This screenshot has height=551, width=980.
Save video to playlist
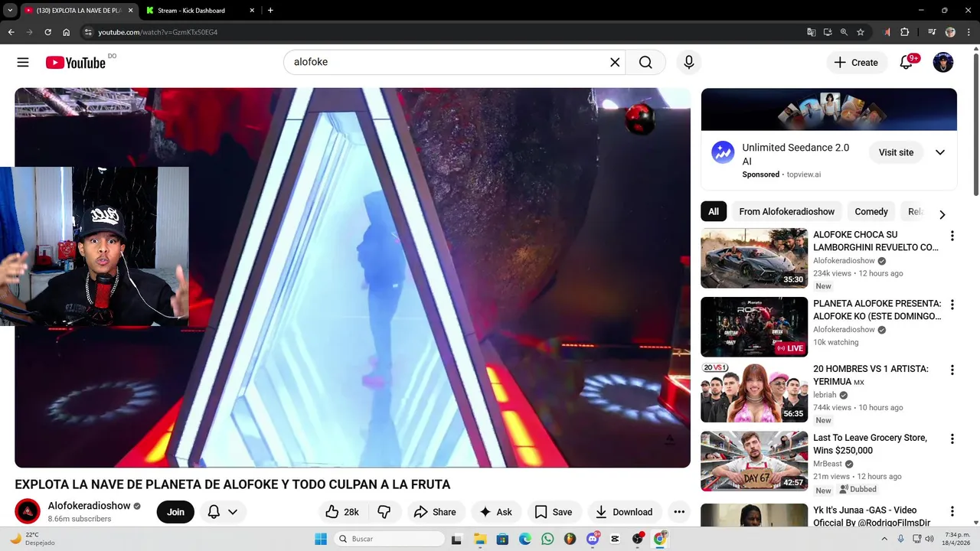coord(554,512)
